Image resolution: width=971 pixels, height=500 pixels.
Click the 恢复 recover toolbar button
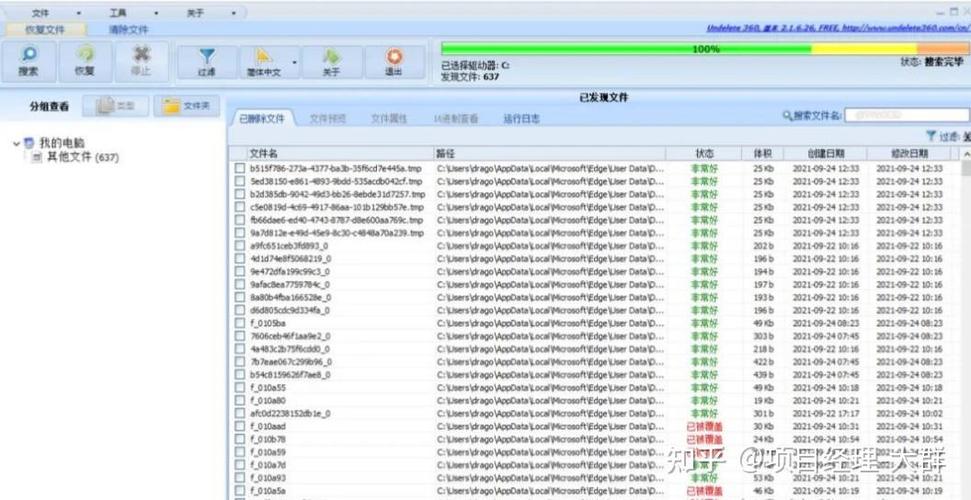tap(85, 62)
